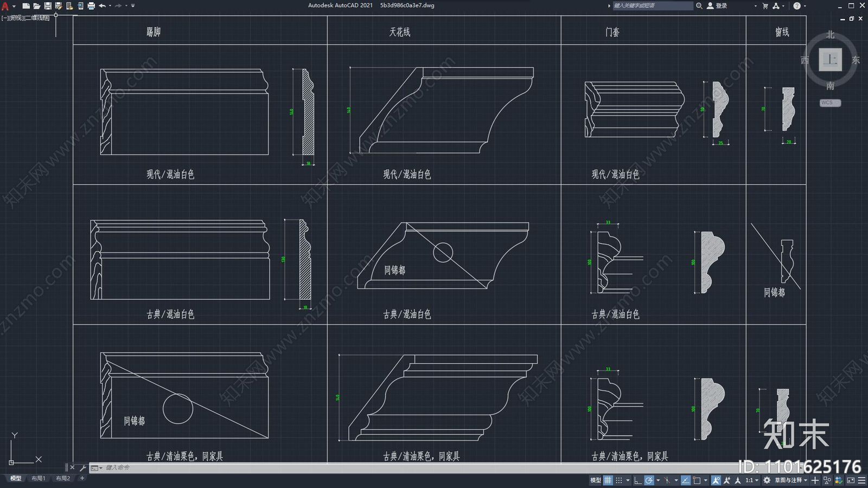Click the Redo arrow icon
The height and width of the screenshot is (488, 868).
[118, 6]
